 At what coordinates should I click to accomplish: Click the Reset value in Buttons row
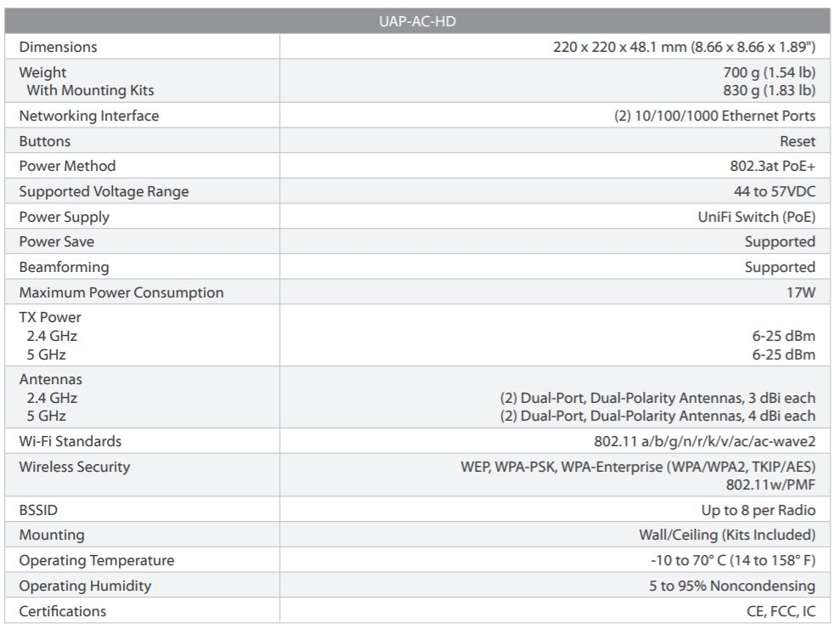[x=797, y=141]
